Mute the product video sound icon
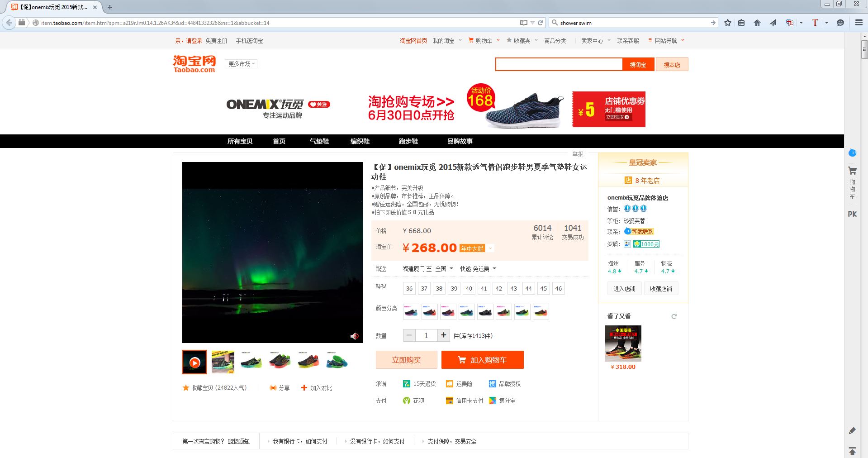This screenshot has width=868, height=458. pyautogui.click(x=354, y=336)
